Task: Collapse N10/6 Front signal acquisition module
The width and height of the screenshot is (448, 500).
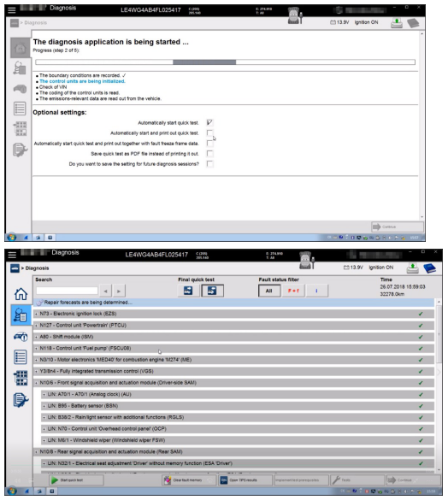Action: [x=36, y=383]
